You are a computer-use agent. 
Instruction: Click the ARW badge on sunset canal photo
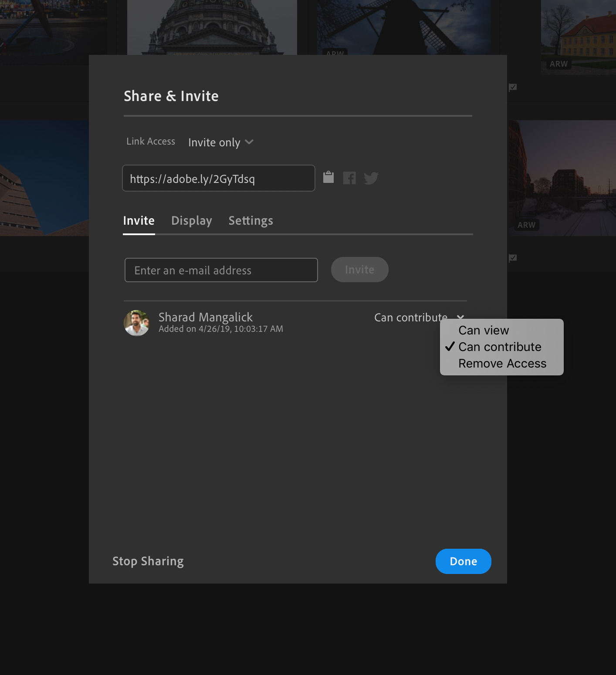(x=526, y=225)
